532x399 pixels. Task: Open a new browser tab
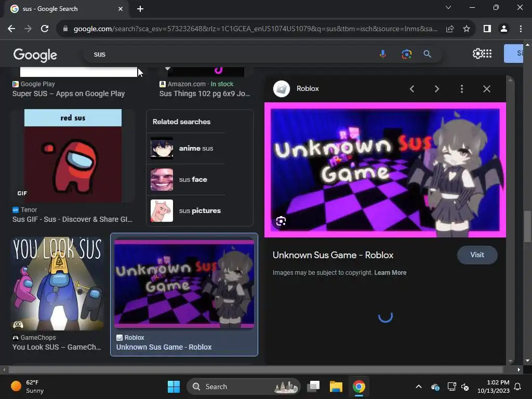click(x=140, y=9)
